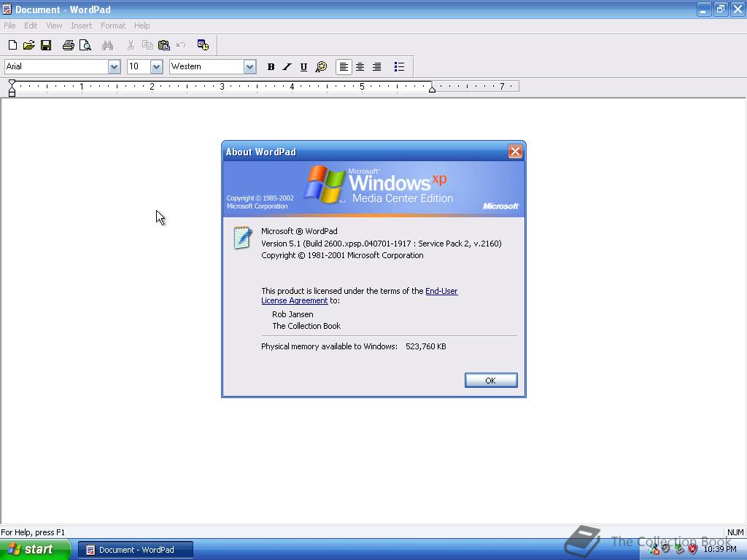Click the WordPad icon in About dialog
Screen dimensions: 747x560
pyautogui.click(x=242, y=238)
